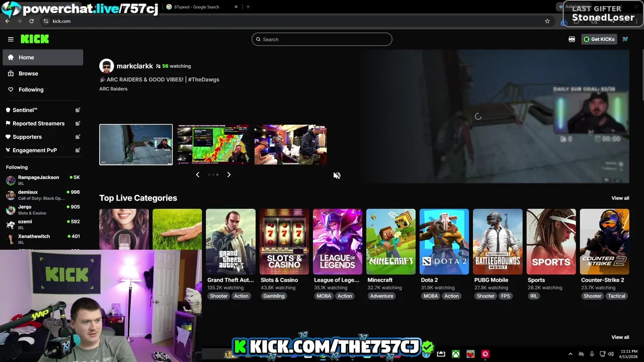
Task: Click the Xbox icon in the taskbar
Action: [455, 354]
